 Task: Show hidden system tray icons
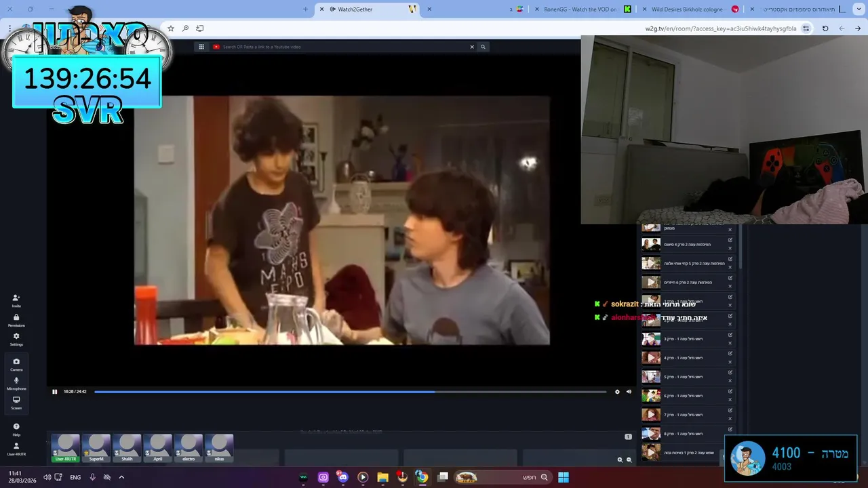(121, 477)
